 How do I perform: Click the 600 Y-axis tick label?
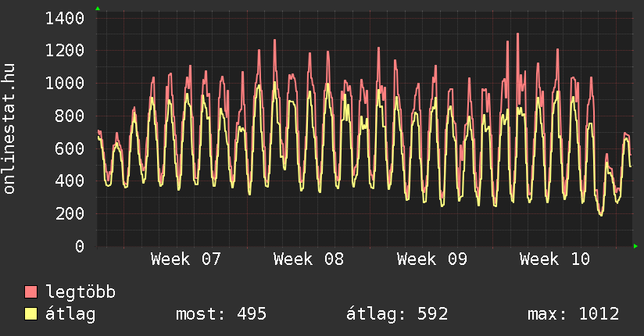pos(70,148)
